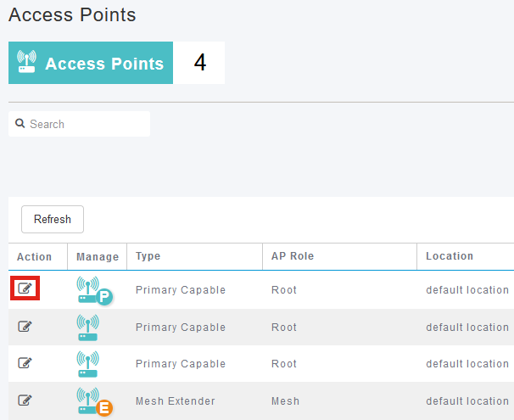Click edit icon in second table row
Viewport: 514px width, 420px height.
pos(25,326)
